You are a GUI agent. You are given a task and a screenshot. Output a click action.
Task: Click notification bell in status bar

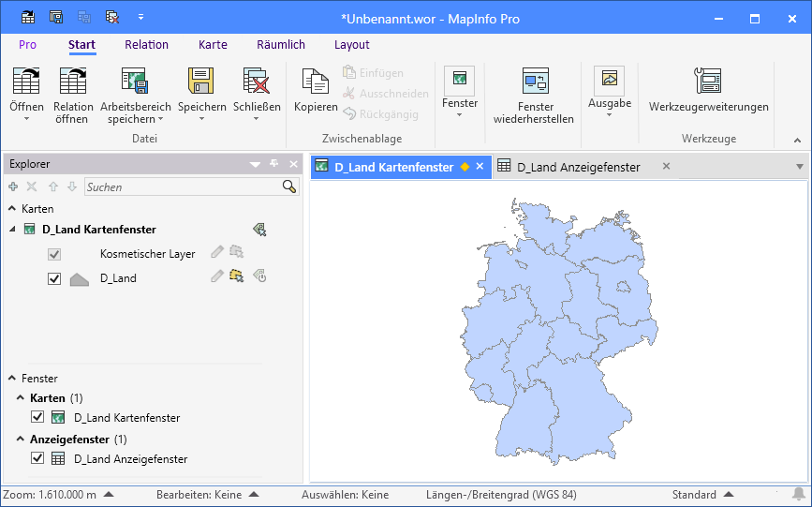pos(799,494)
